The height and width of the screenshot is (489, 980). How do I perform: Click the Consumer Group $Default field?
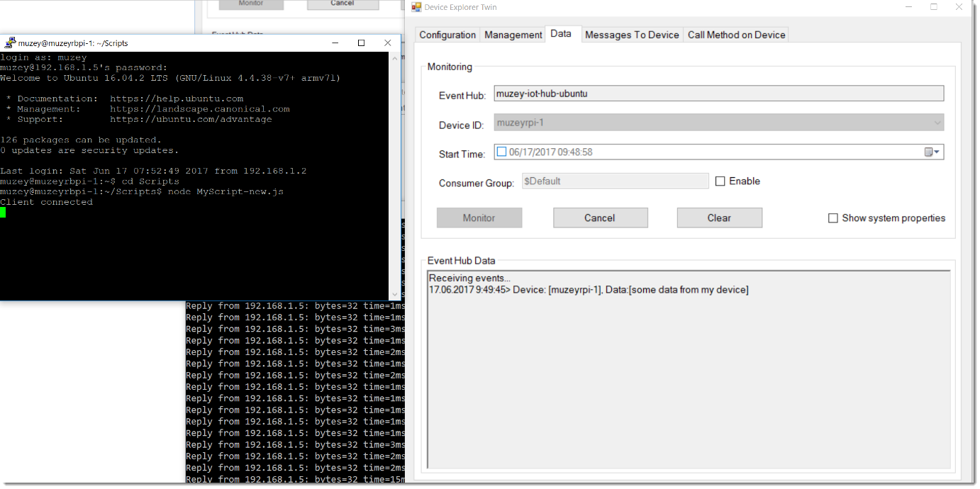[616, 181]
